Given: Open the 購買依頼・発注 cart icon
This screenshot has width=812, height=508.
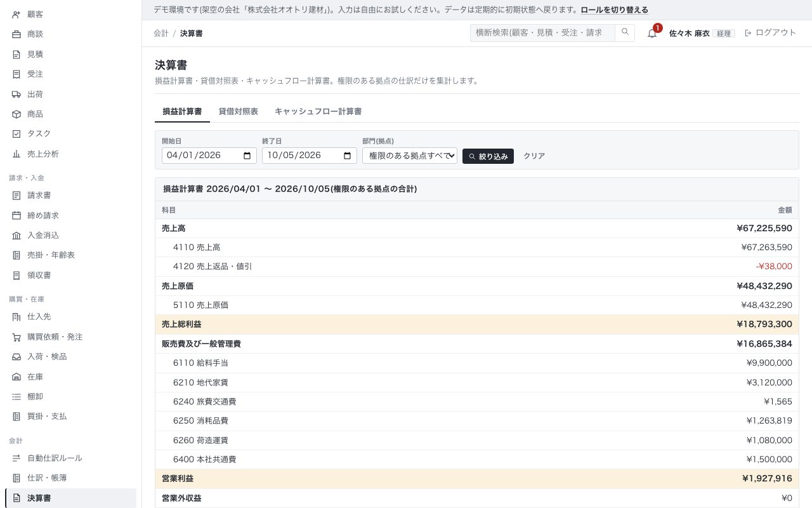Looking at the screenshot, I should [x=16, y=337].
